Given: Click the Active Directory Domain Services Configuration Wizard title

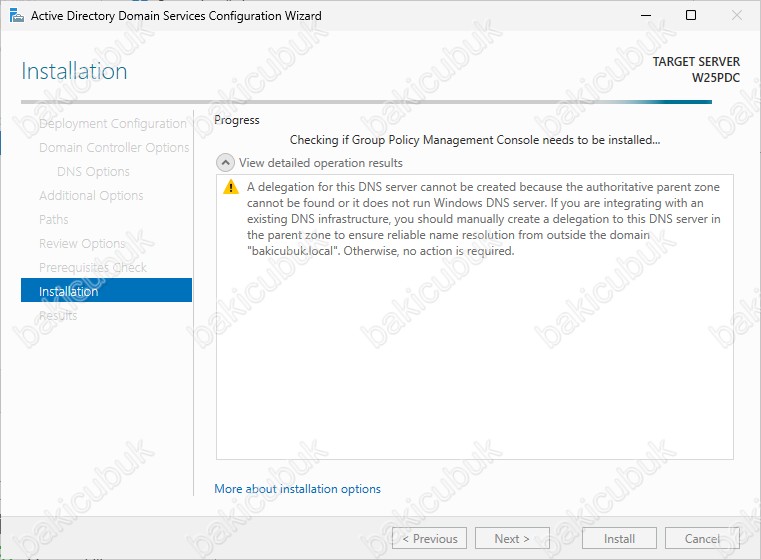Looking at the screenshot, I should 176,16.
